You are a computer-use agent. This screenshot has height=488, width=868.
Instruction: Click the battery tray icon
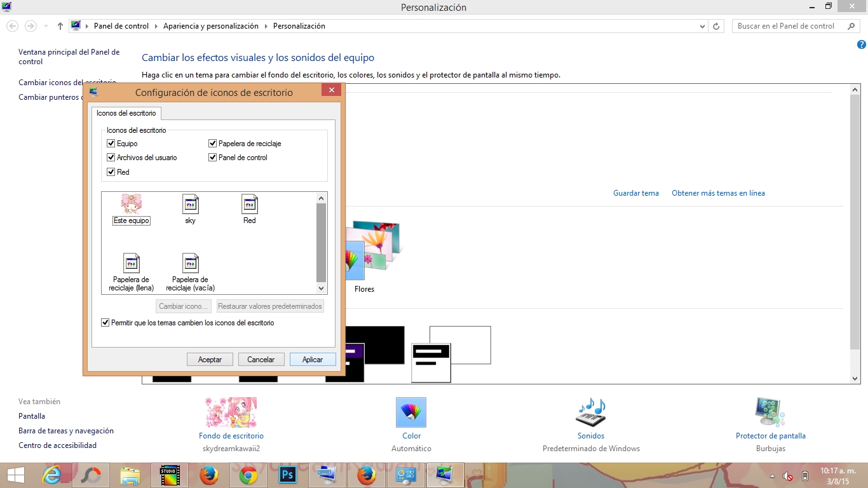coord(805,476)
